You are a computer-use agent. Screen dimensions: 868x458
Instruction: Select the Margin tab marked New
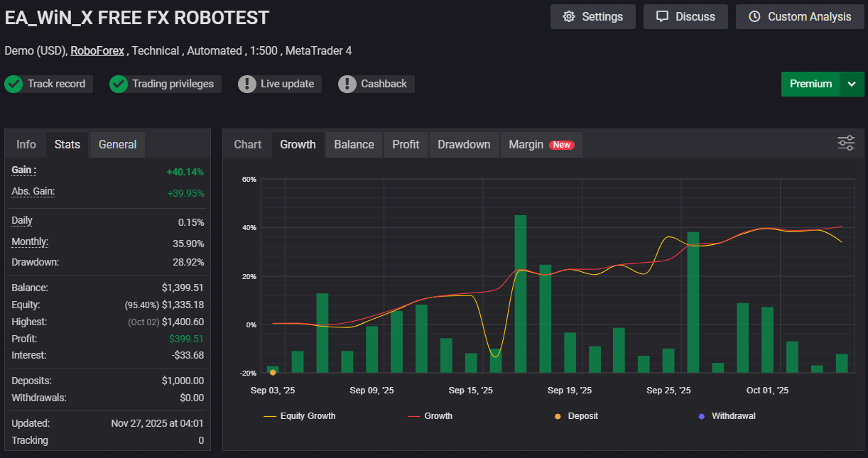[x=541, y=145]
